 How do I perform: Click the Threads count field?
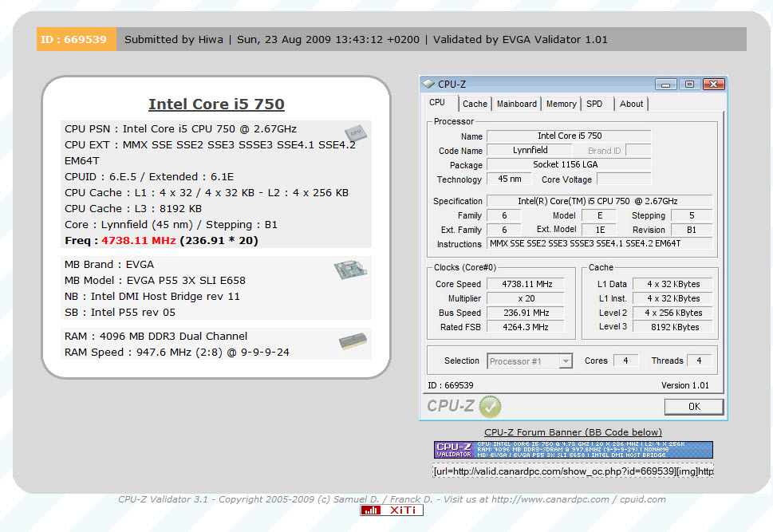(699, 361)
